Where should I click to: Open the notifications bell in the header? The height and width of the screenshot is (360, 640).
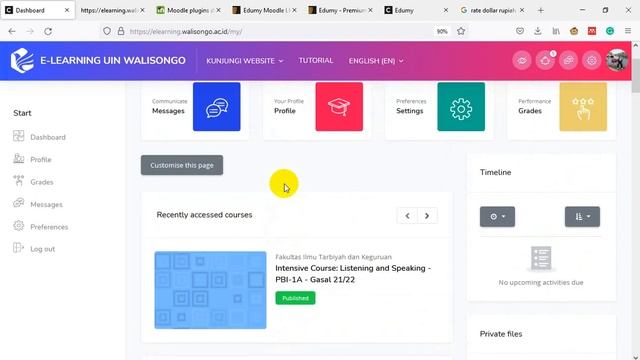[x=545, y=61]
